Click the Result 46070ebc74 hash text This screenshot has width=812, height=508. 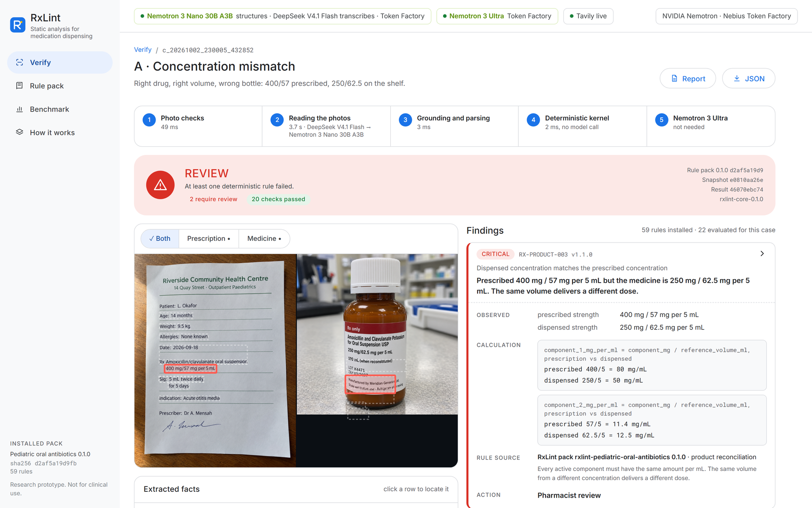coord(737,190)
